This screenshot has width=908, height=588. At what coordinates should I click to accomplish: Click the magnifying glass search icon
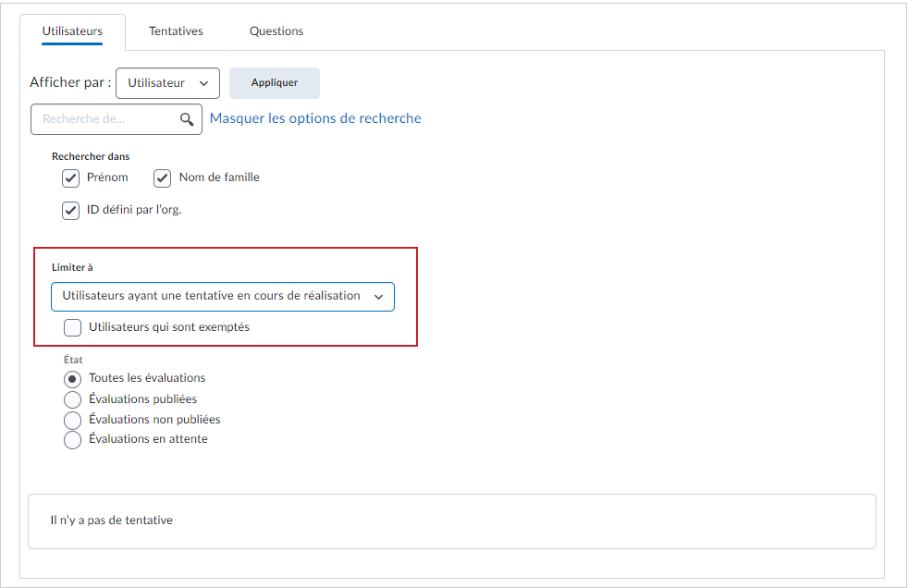(x=187, y=119)
